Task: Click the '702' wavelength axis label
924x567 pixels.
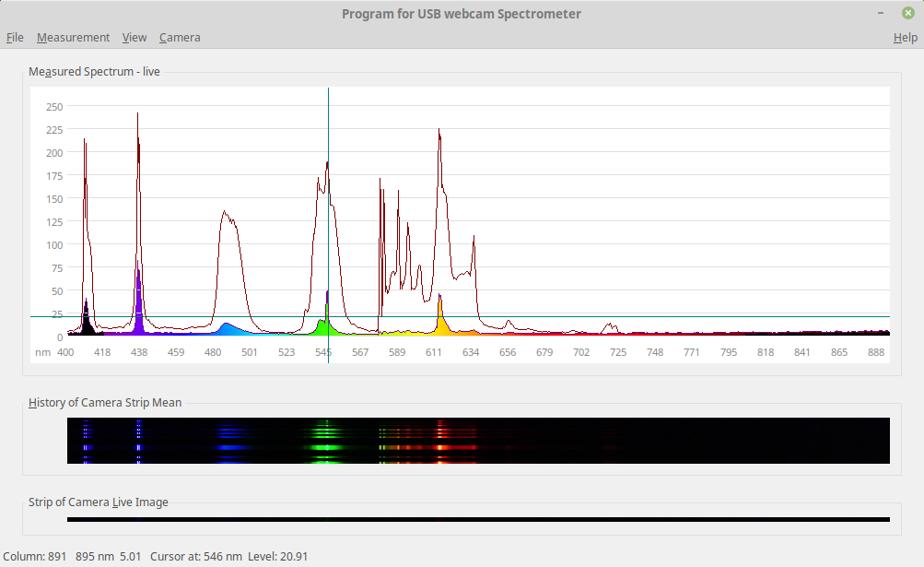Action: [581, 352]
